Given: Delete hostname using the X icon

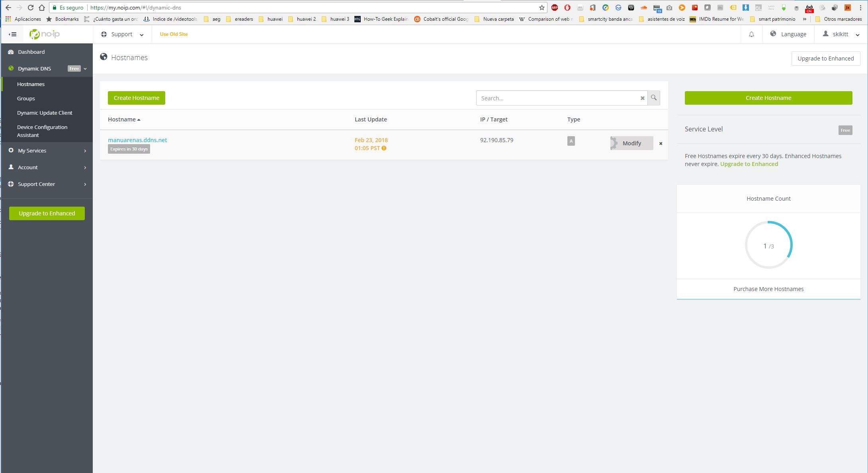Looking at the screenshot, I should [661, 143].
